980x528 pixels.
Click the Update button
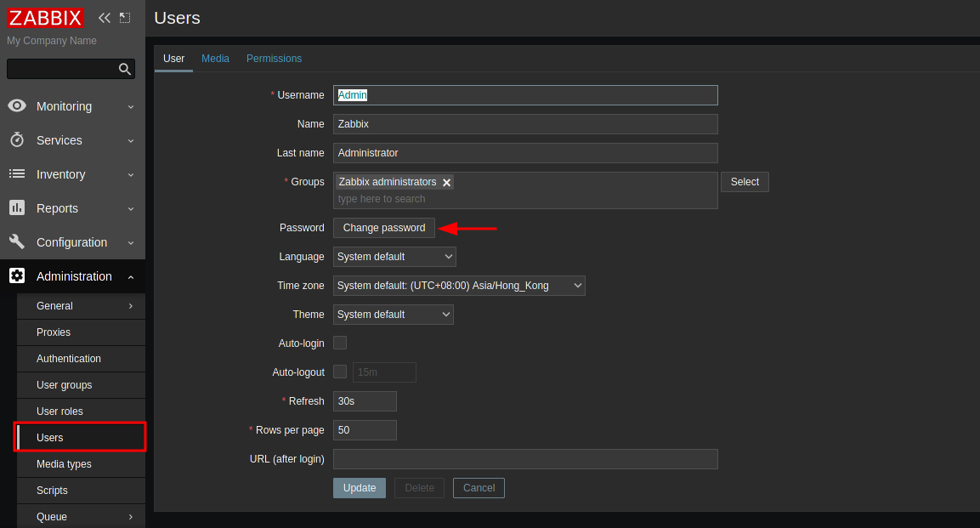tap(360, 488)
